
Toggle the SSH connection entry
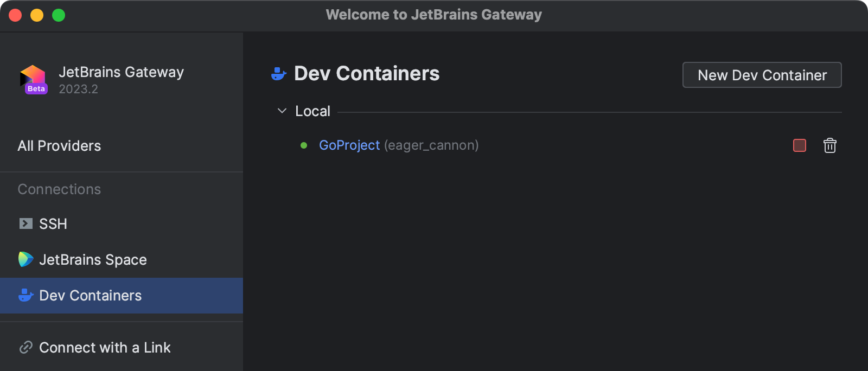click(53, 223)
